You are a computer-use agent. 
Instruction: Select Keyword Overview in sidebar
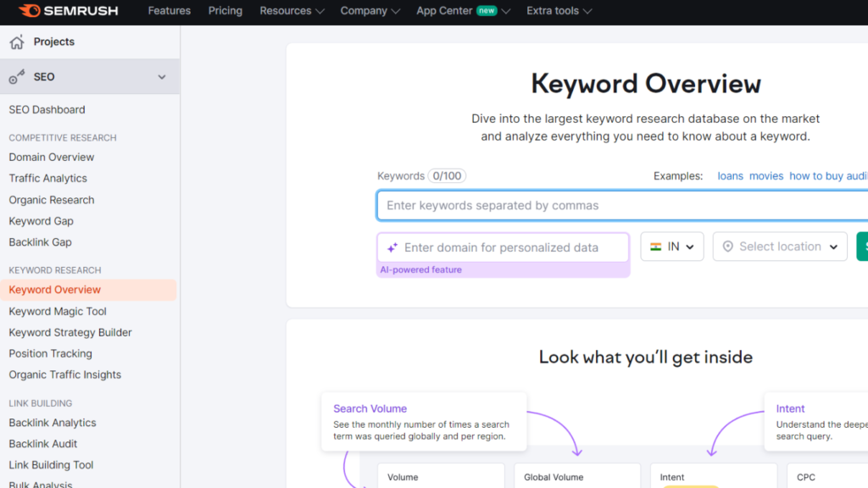[88, 290]
